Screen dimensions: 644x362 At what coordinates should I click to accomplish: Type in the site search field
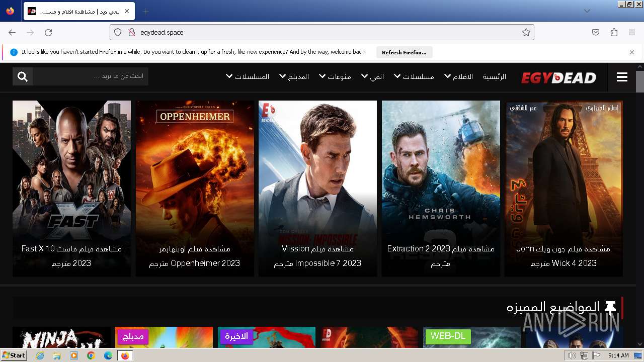click(x=91, y=76)
